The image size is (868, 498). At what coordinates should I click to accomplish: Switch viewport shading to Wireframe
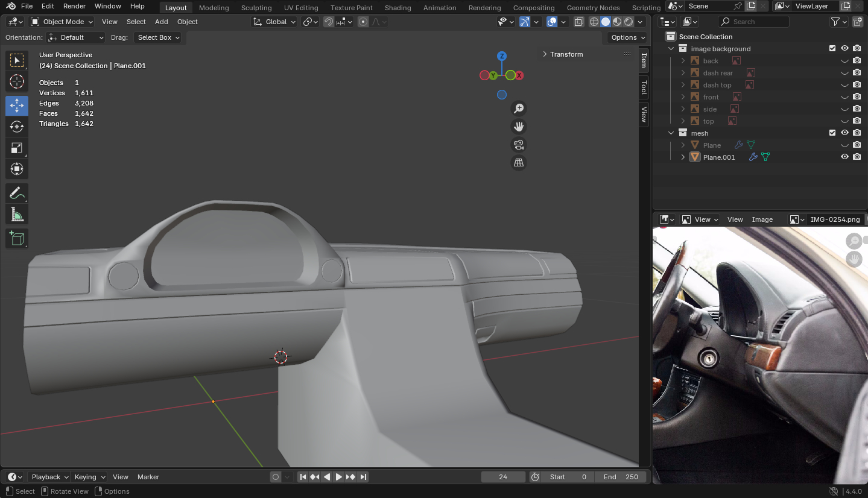pyautogui.click(x=594, y=22)
